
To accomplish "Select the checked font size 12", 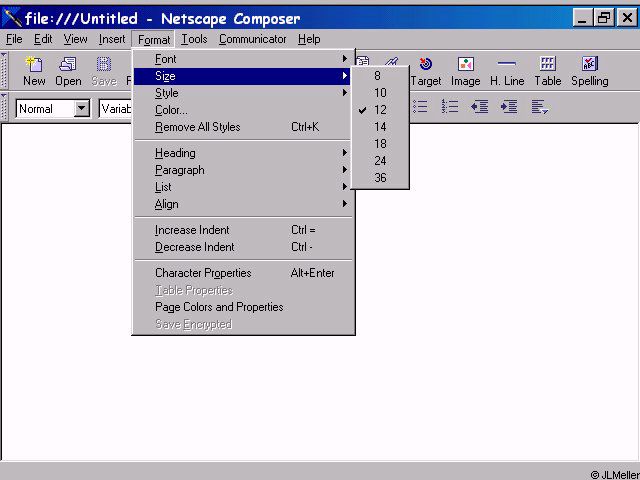I will (380, 110).
